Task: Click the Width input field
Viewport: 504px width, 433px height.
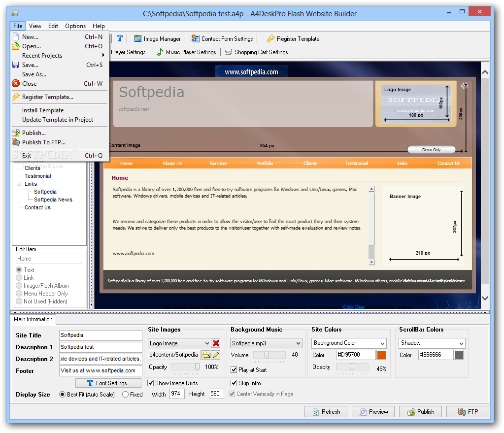Action: [x=177, y=394]
